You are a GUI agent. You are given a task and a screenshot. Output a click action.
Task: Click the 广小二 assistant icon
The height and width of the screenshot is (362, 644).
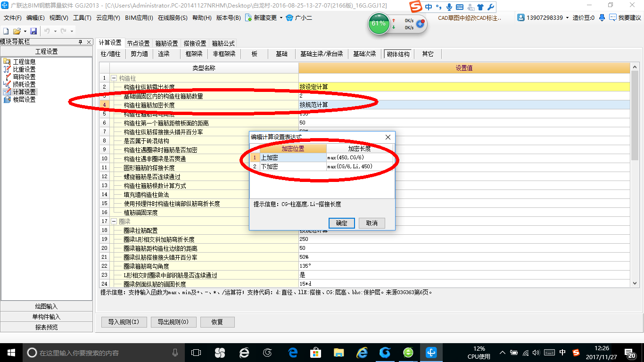[x=290, y=17]
